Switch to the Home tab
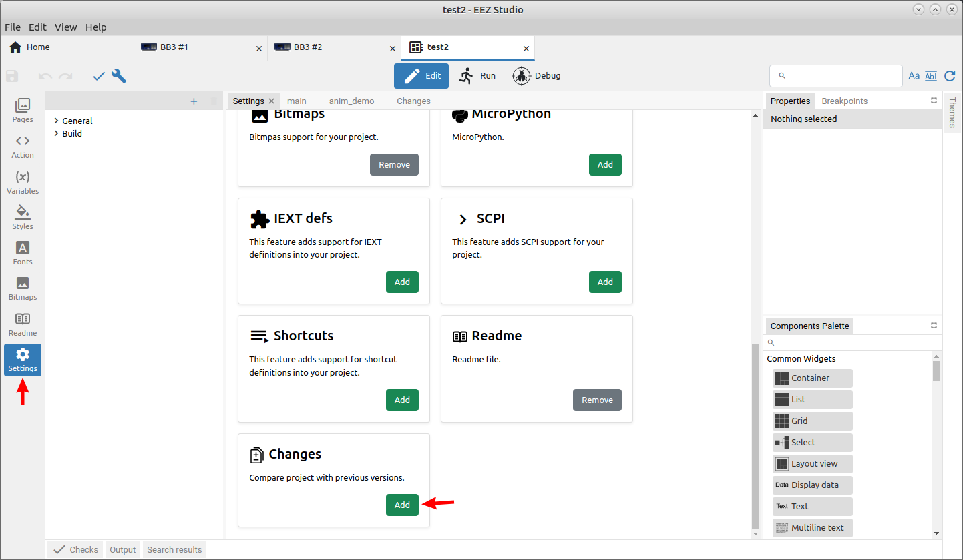 click(x=67, y=47)
